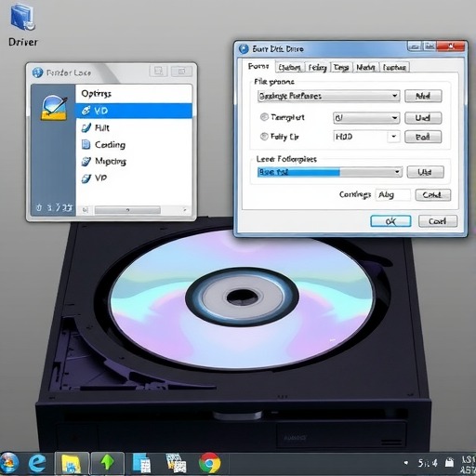The image size is (476, 476).
Task: Switch to the Nadg tab
Action: 365,67
